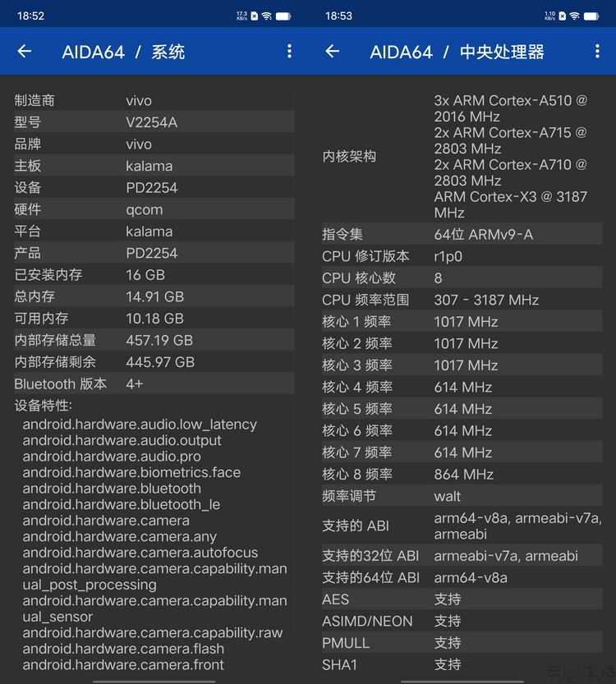Viewport: 616px width, 684px height.
Task: Tap android.hardware.camera.capability.raw entry
Action: [x=153, y=632]
